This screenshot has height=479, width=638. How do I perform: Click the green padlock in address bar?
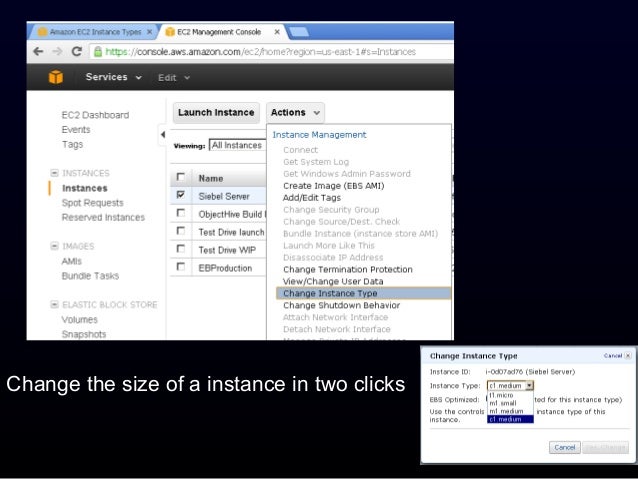tap(98, 52)
